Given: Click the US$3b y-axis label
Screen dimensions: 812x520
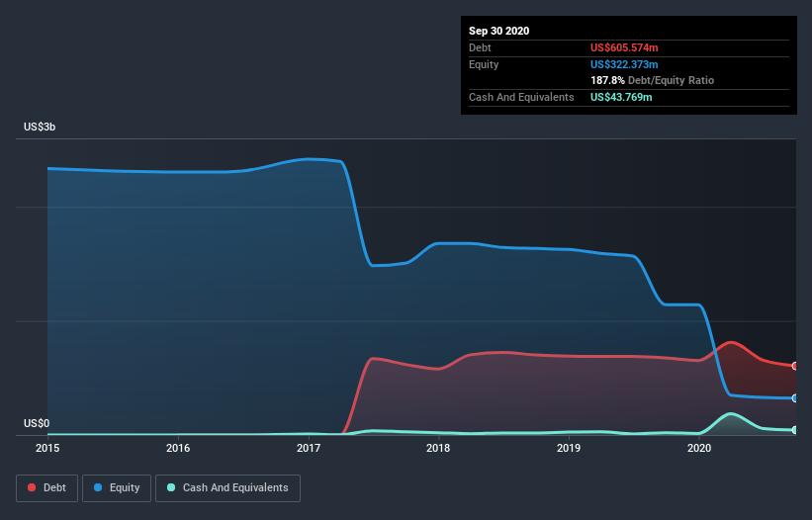Looking at the screenshot, I should point(40,127).
